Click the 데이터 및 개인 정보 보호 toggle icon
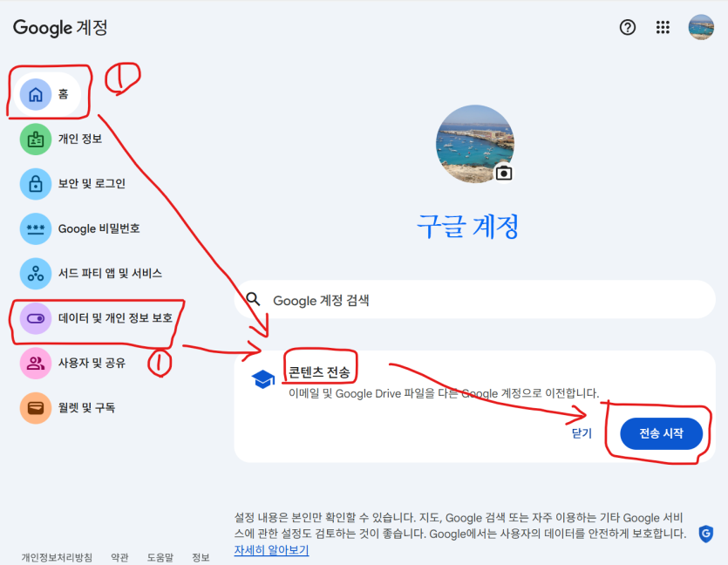The image size is (728, 565). [35, 318]
